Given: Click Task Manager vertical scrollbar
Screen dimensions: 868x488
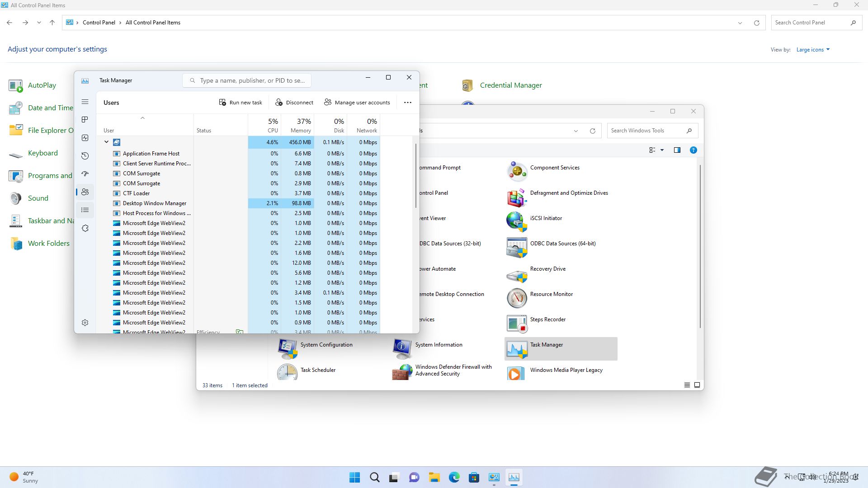Looking at the screenshot, I should (415, 176).
